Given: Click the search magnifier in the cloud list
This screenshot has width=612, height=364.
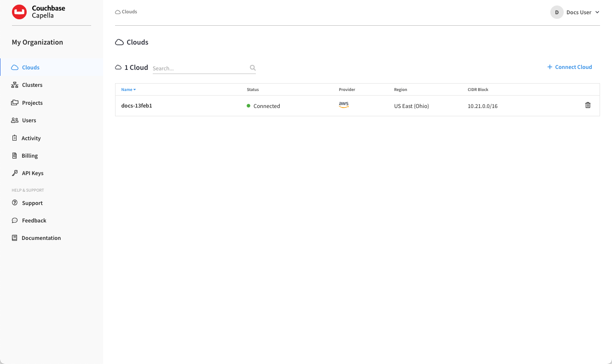Looking at the screenshot, I should click(x=253, y=68).
